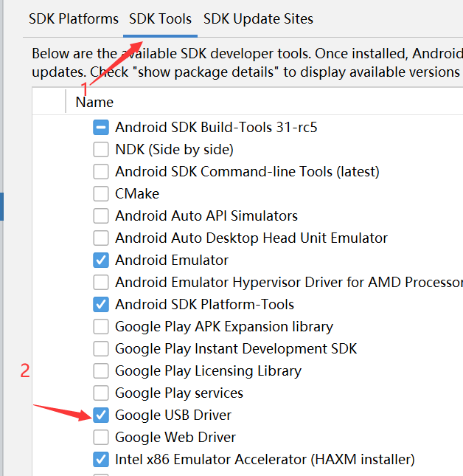Image resolution: width=463 pixels, height=476 pixels.
Task: Click 'Google Play Instant Development SDK' text
Action: [236, 349]
